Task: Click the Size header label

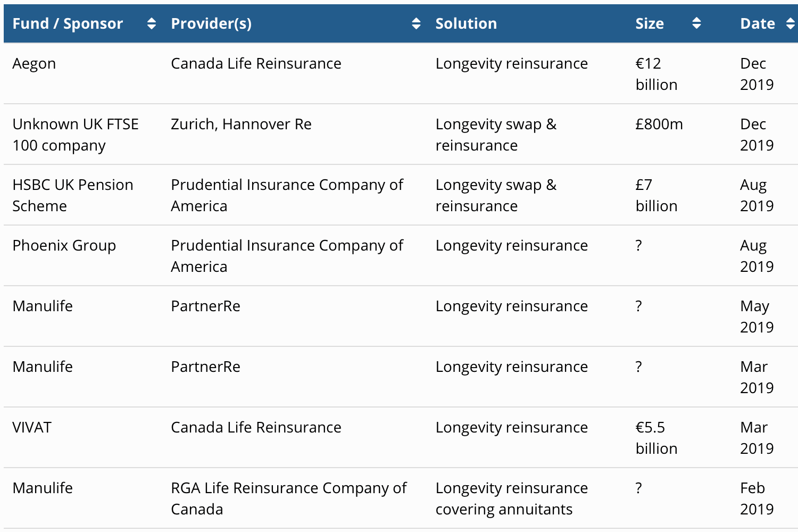Action: (x=650, y=23)
